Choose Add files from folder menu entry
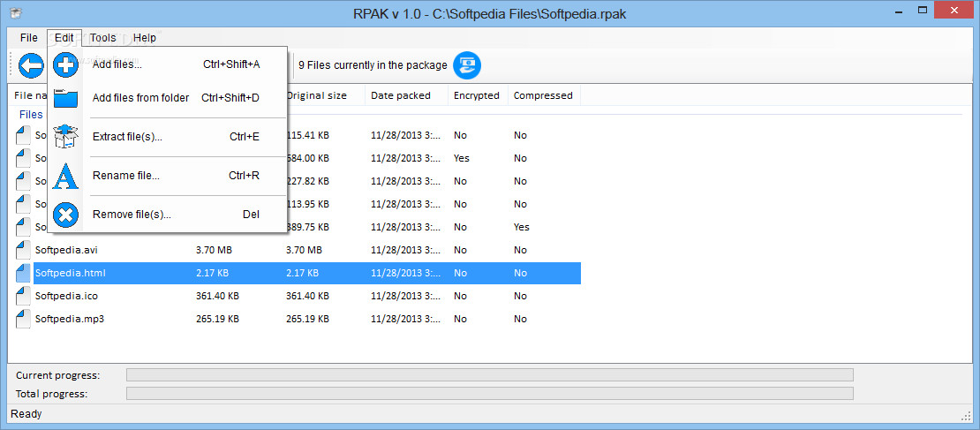Screen dimensions: 980x430 point(167,98)
